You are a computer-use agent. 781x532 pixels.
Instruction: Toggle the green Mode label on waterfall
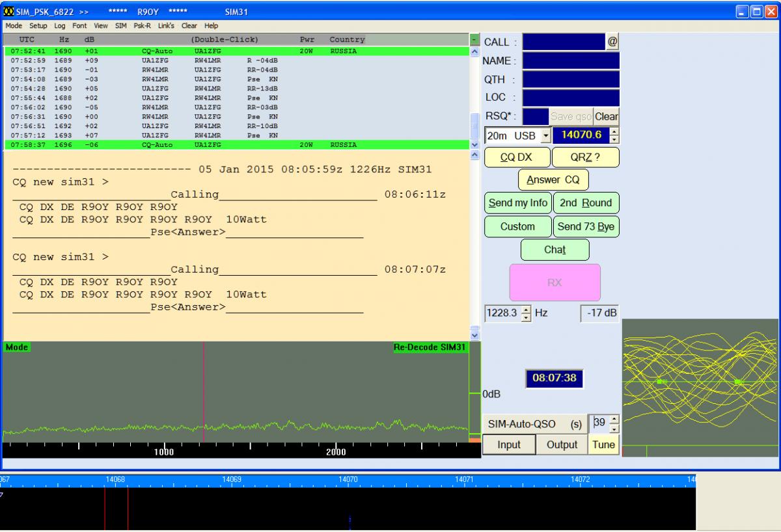click(17, 347)
